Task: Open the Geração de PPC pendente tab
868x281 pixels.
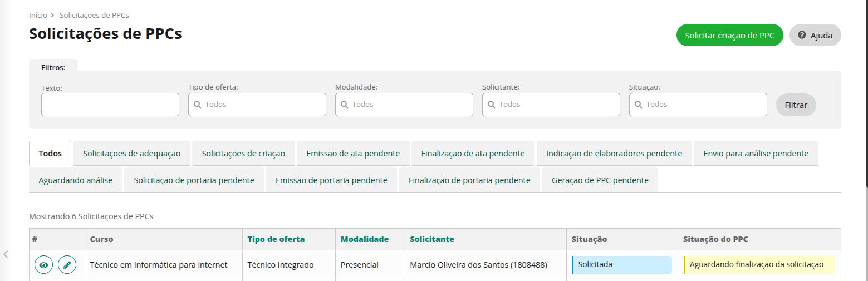Action: pos(600,180)
